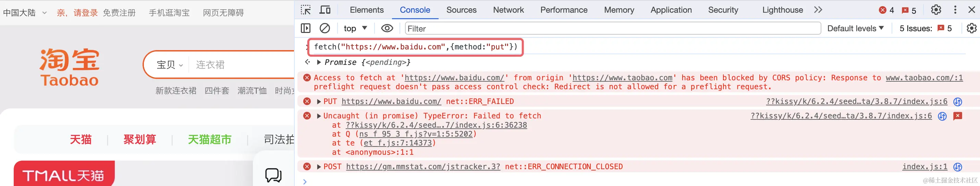Click the Taobao chat bubble icon
The height and width of the screenshot is (186, 980).
pyautogui.click(x=273, y=175)
